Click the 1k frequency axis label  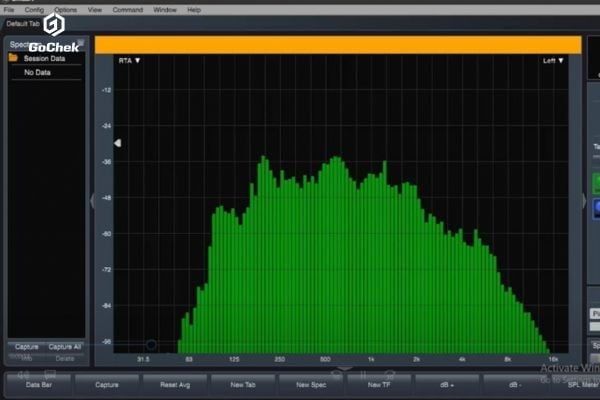tap(371, 359)
